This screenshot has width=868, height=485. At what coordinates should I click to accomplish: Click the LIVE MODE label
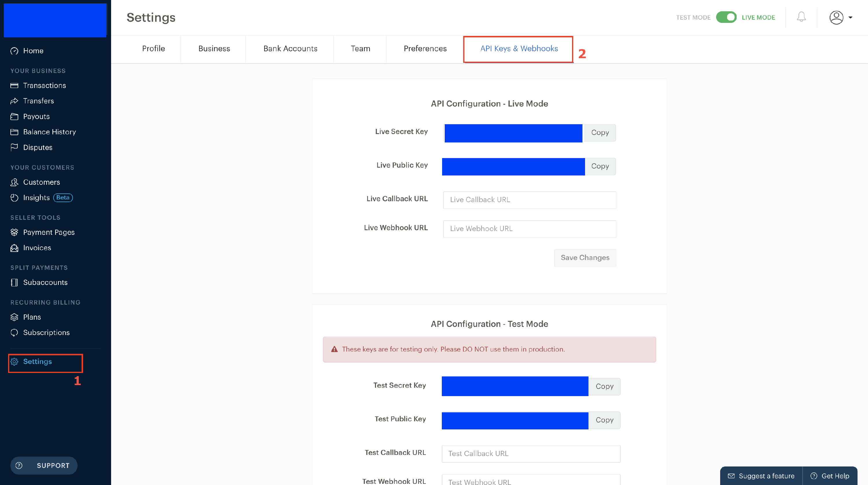[x=758, y=18]
